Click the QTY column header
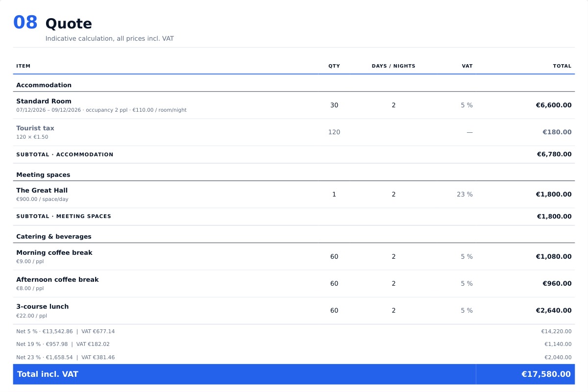Viewport: 588px width, 392px height. (334, 66)
